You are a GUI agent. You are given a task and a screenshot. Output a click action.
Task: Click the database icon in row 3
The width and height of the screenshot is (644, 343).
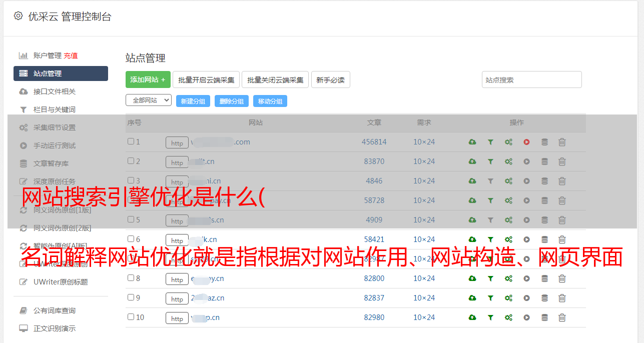click(544, 181)
